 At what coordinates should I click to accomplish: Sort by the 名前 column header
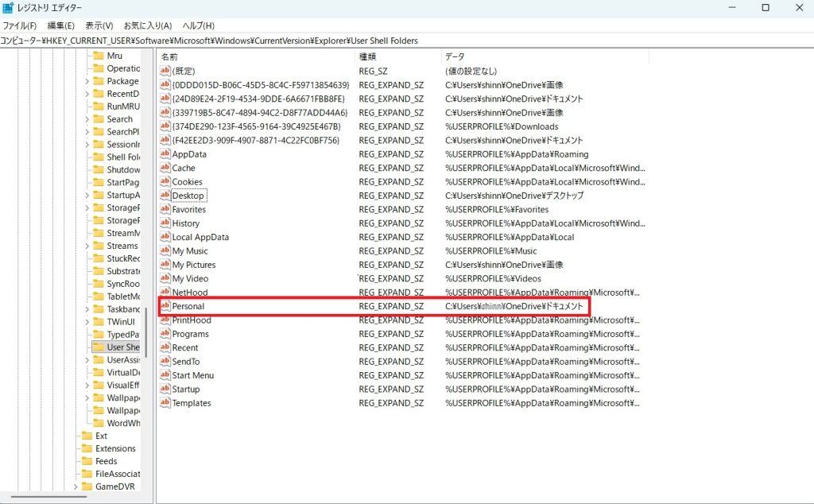169,57
